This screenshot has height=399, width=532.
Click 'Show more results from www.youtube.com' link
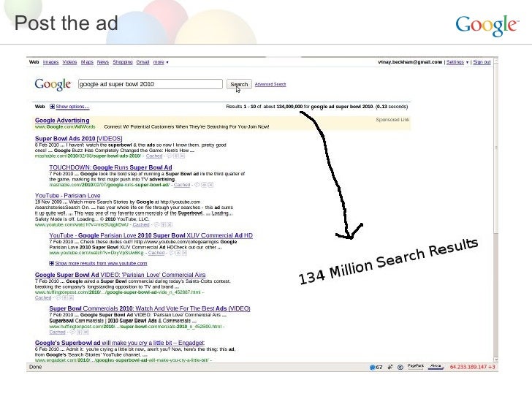(101, 263)
